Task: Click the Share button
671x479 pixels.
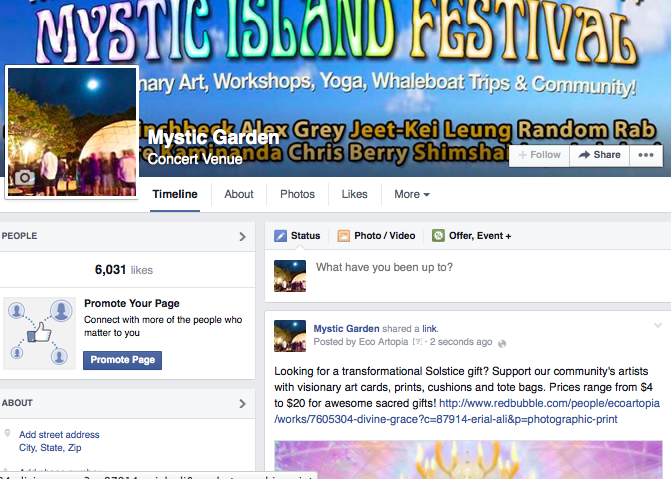Action: coord(600,155)
